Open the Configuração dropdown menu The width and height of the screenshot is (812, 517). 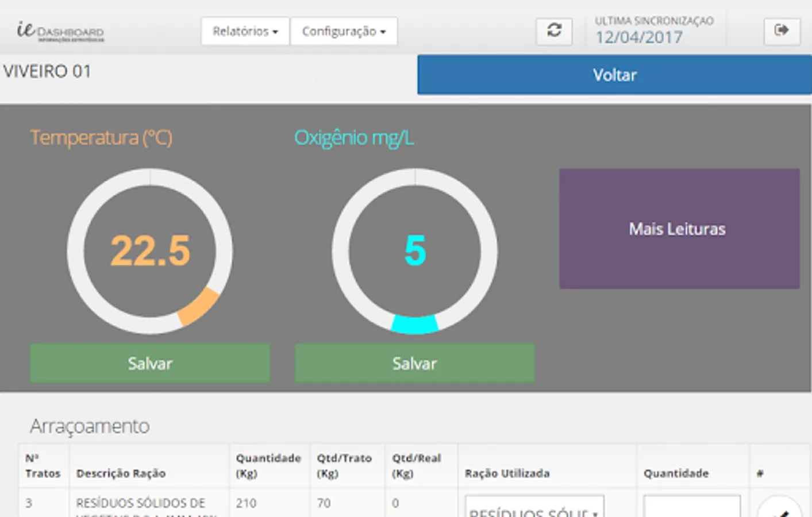(x=344, y=31)
